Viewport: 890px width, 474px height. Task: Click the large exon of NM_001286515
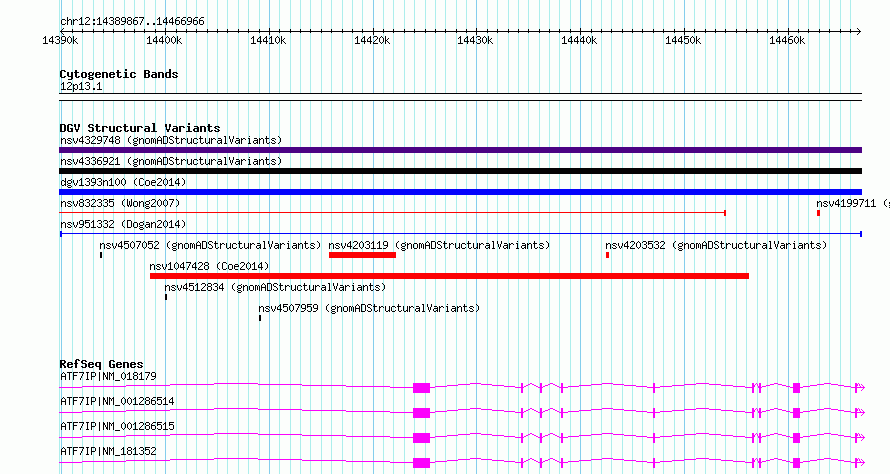(421, 438)
